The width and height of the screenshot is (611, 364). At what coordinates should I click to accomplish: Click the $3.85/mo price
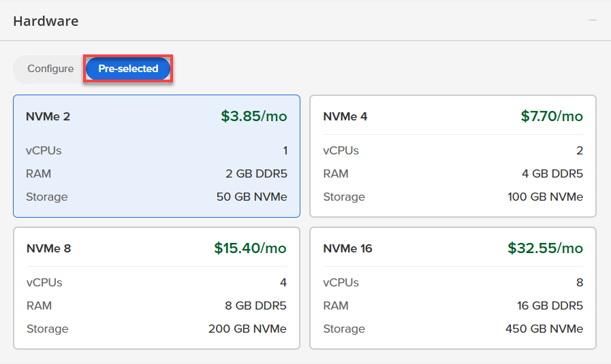point(253,116)
